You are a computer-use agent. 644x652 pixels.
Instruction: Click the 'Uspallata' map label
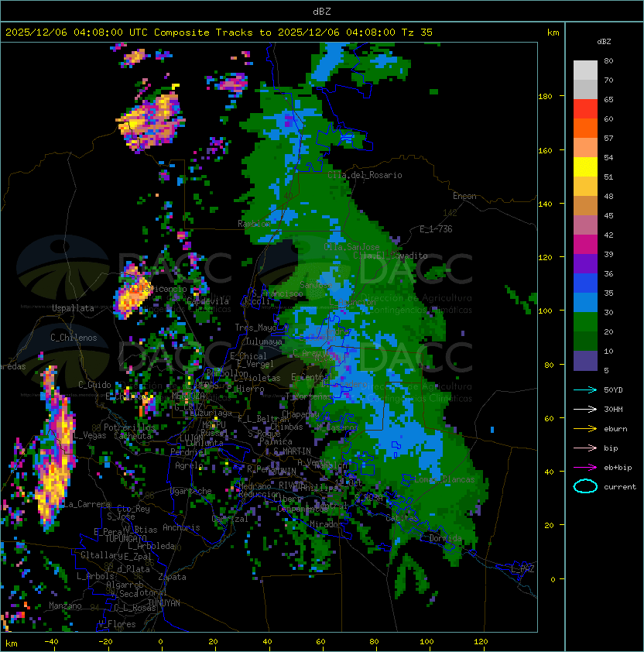pos(73,308)
